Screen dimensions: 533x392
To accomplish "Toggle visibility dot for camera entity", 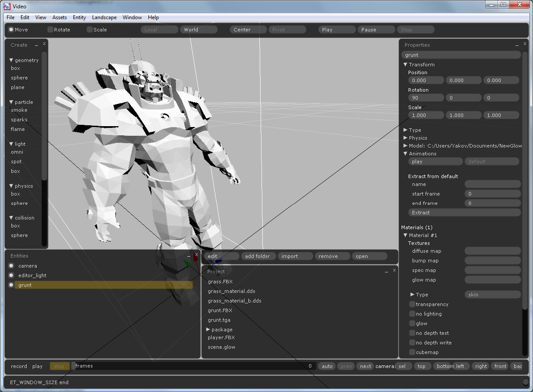I will pos(11,266).
